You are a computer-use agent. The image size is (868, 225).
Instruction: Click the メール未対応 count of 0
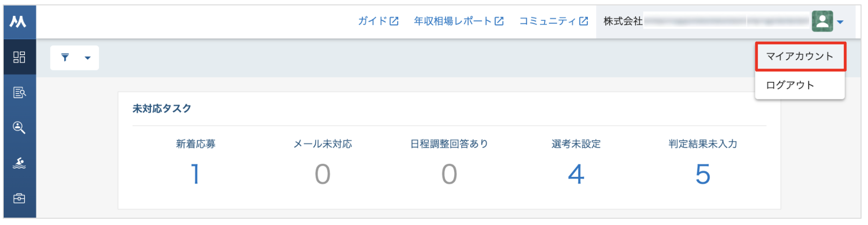(x=322, y=175)
